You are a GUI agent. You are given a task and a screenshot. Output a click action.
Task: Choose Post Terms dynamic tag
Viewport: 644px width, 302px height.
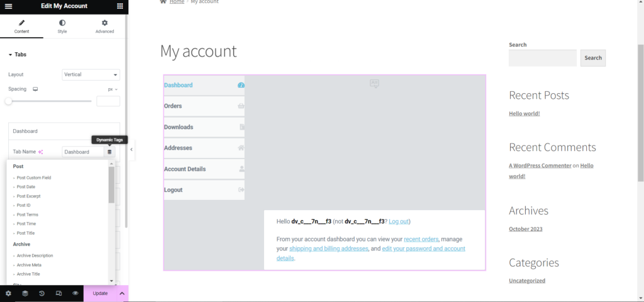tap(27, 215)
